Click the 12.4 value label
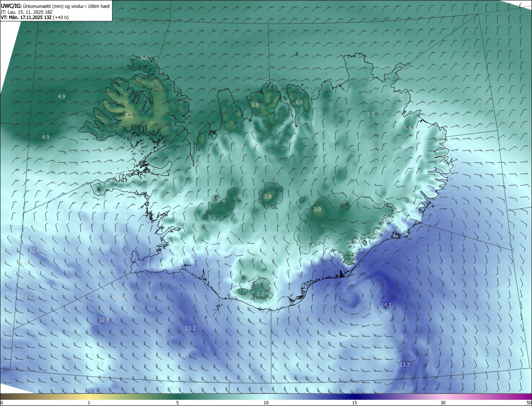The height and width of the screenshot is (406, 532). pyautogui.click(x=34, y=250)
